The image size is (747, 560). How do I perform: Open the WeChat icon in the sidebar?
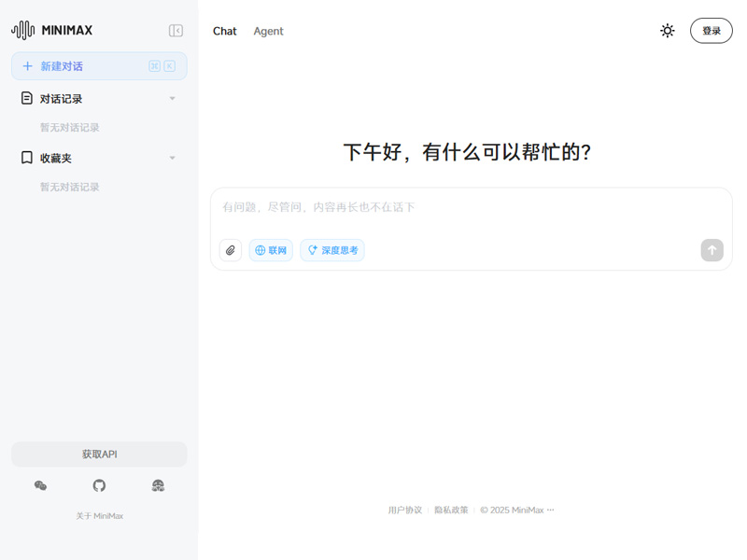pos(40,485)
